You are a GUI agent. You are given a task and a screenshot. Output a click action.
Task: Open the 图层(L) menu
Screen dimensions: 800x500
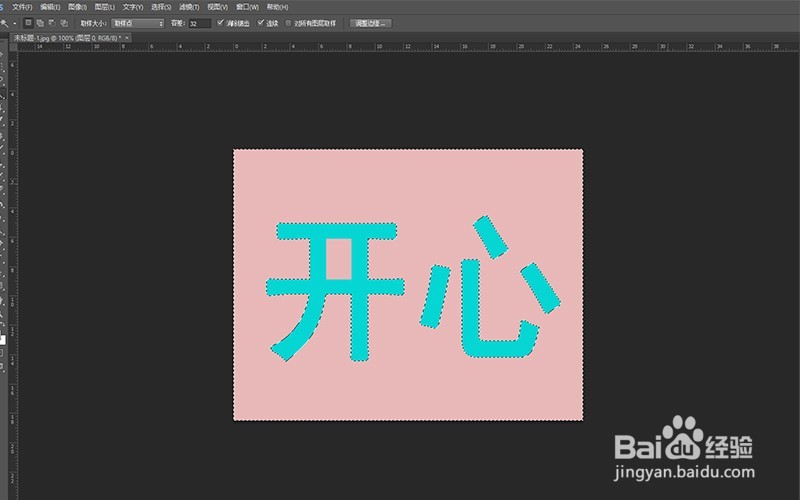(x=105, y=7)
